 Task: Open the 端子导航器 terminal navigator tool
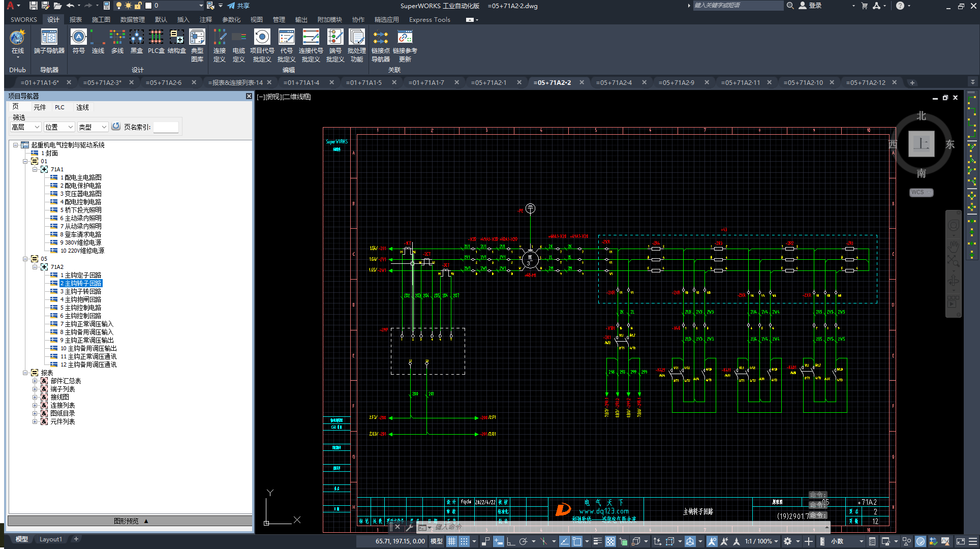[49, 42]
